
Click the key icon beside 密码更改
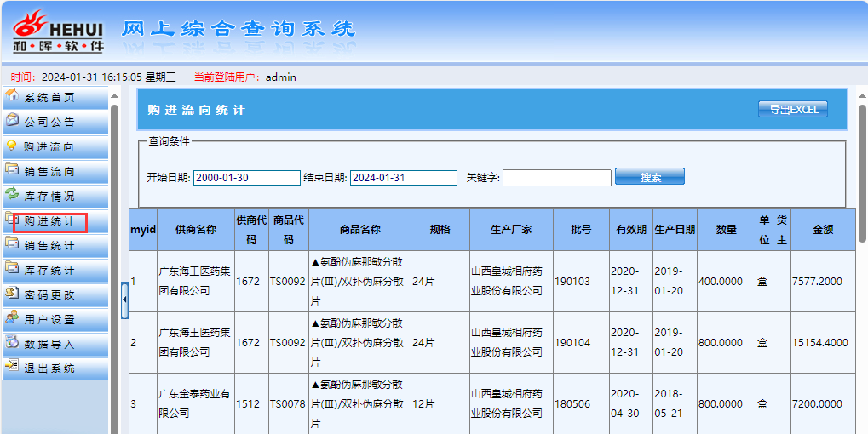point(12,293)
